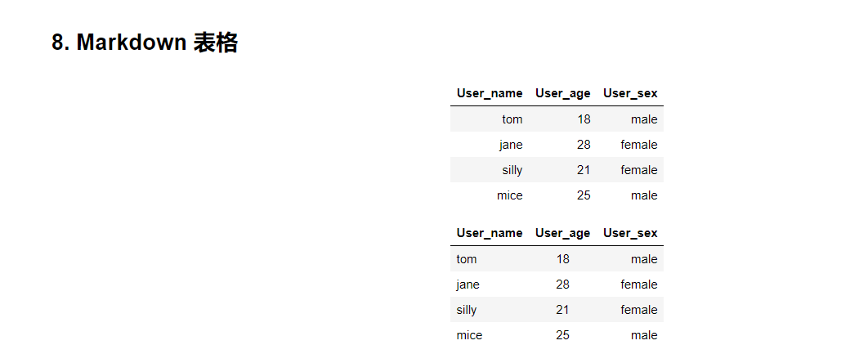This screenshot has height=354, width=868.
Task: Click the '8. Markdown 表格' heading
Action: [145, 43]
